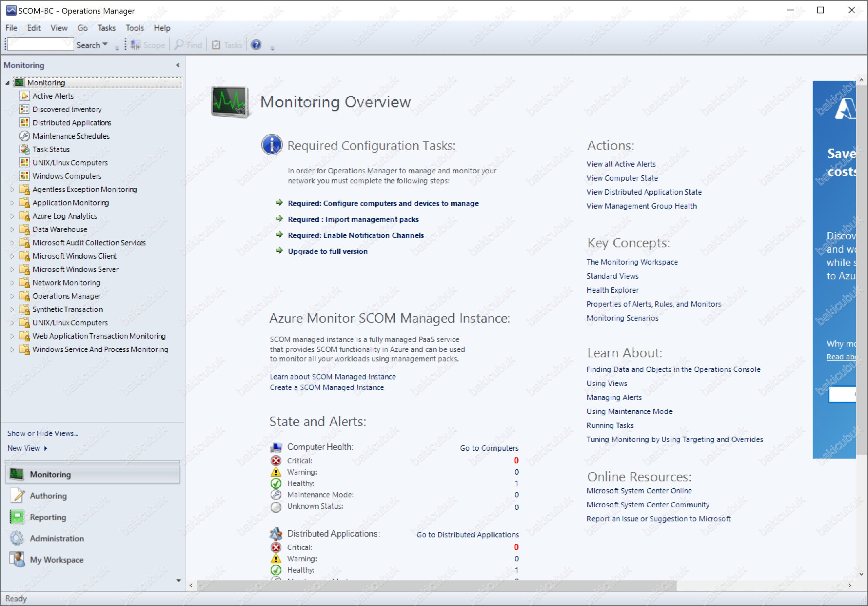Click the navigation buttons overflow arrow
Viewport: 868px width, 606px height.
point(178,580)
